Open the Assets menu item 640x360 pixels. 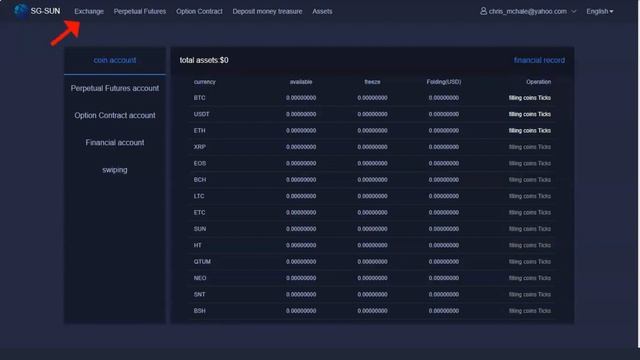[322, 11]
